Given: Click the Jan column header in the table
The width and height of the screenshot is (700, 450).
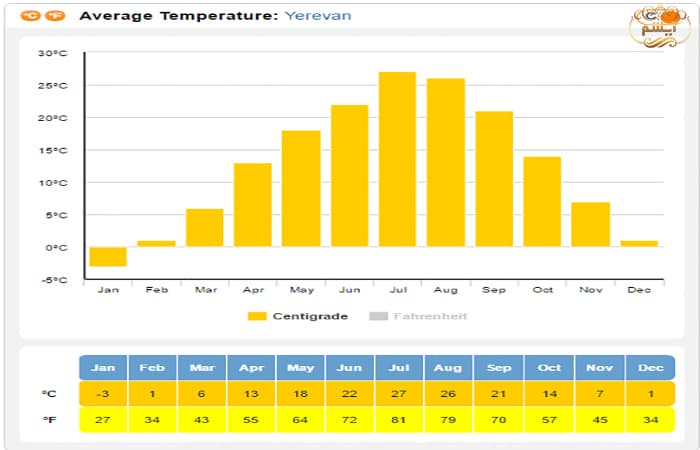Looking at the screenshot, I should pyautogui.click(x=103, y=368).
